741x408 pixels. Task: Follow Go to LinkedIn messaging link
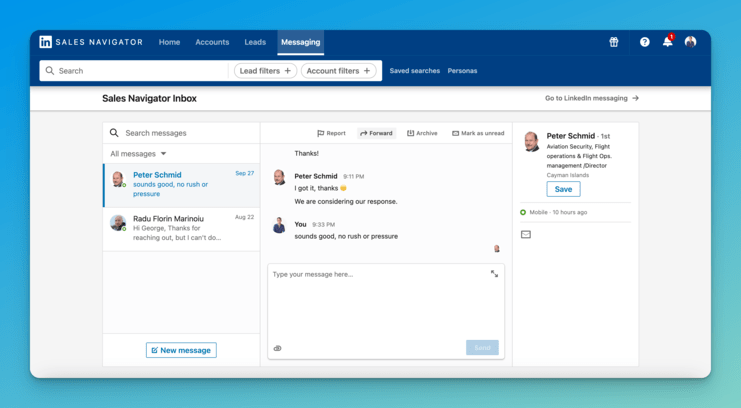[x=592, y=98]
